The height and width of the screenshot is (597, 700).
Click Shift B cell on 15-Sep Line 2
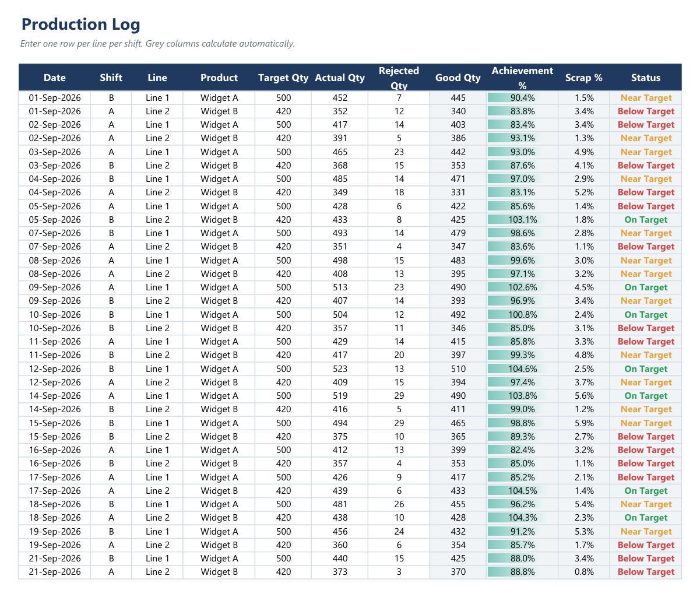click(x=111, y=437)
